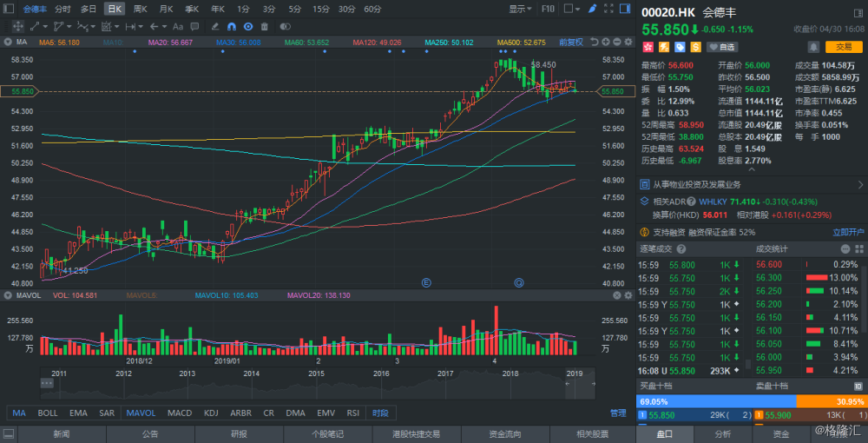Viewport: 868px width, 443px height.
Task: Switch to 周K weekly chart tab
Action: tap(140, 9)
